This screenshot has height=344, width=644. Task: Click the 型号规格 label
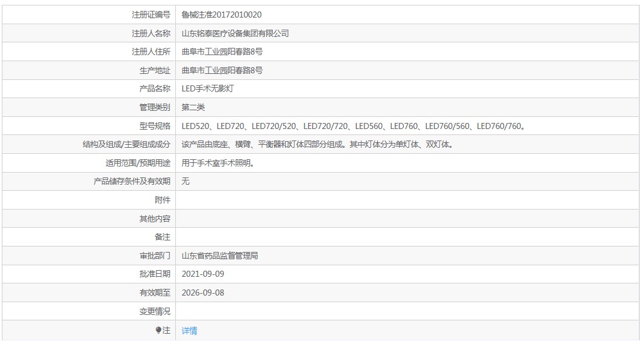coord(155,127)
